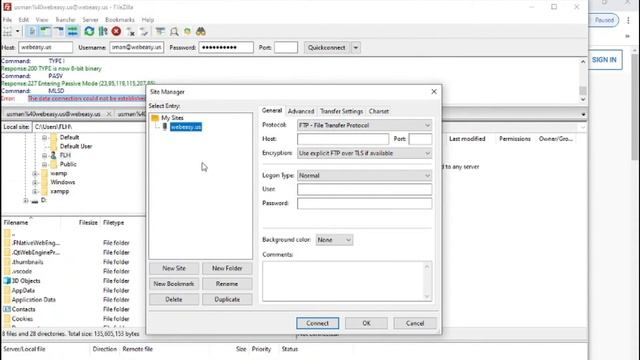
Task: Click the green Refresh file lists icon
Action: tap(89, 31)
